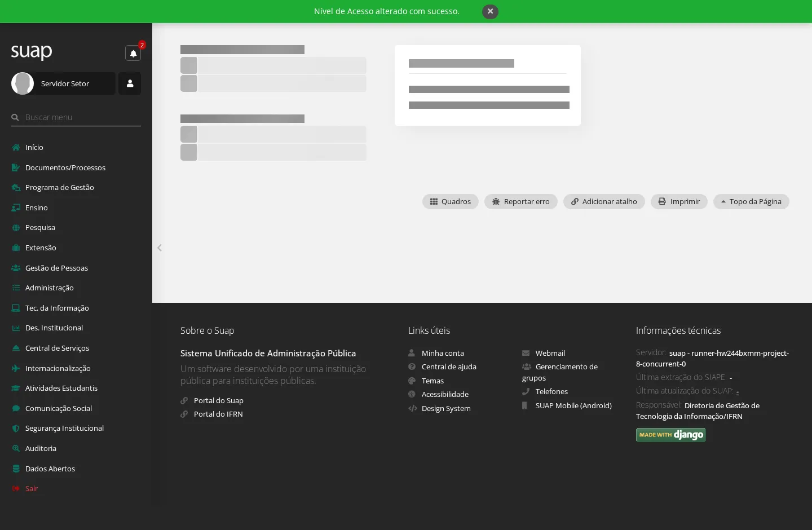Dismiss the success message with X
The width and height of the screenshot is (812, 530).
[490, 11]
